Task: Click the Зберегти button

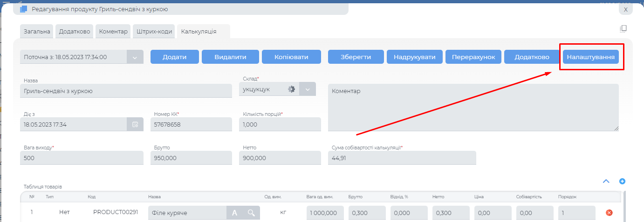Action: point(356,57)
